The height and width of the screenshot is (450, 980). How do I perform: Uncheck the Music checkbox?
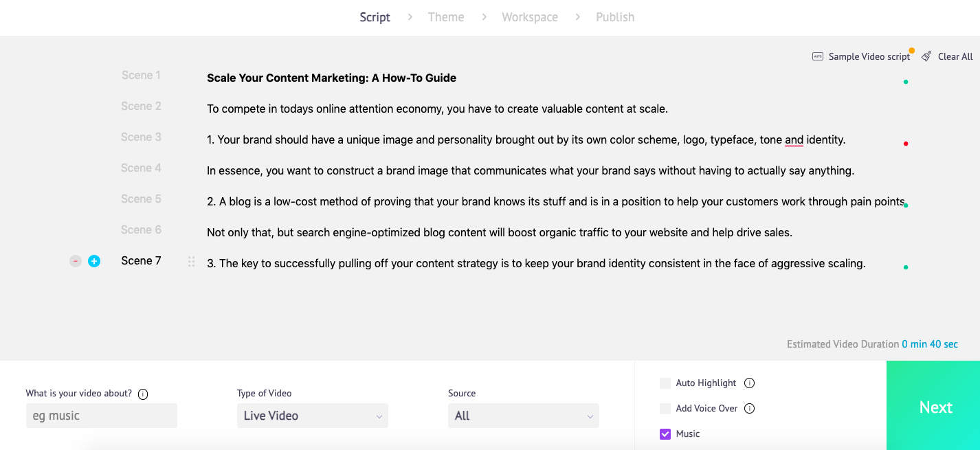coord(665,434)
